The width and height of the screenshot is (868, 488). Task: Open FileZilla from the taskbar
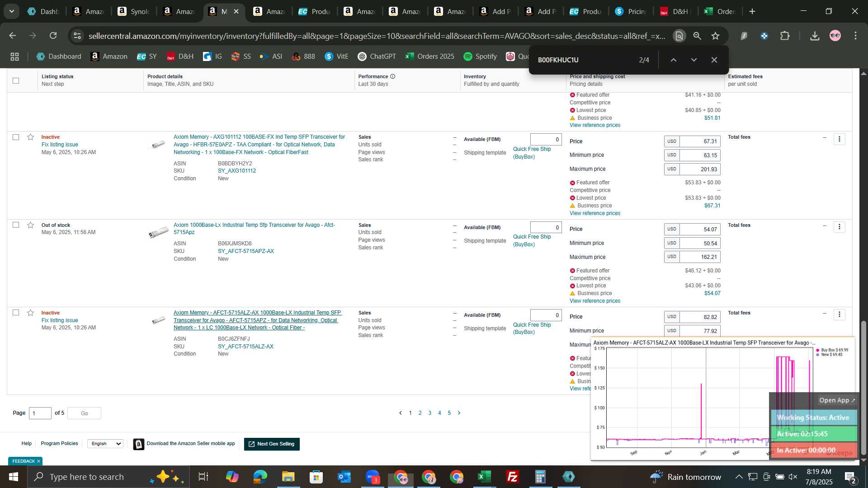tap(512, 477)
